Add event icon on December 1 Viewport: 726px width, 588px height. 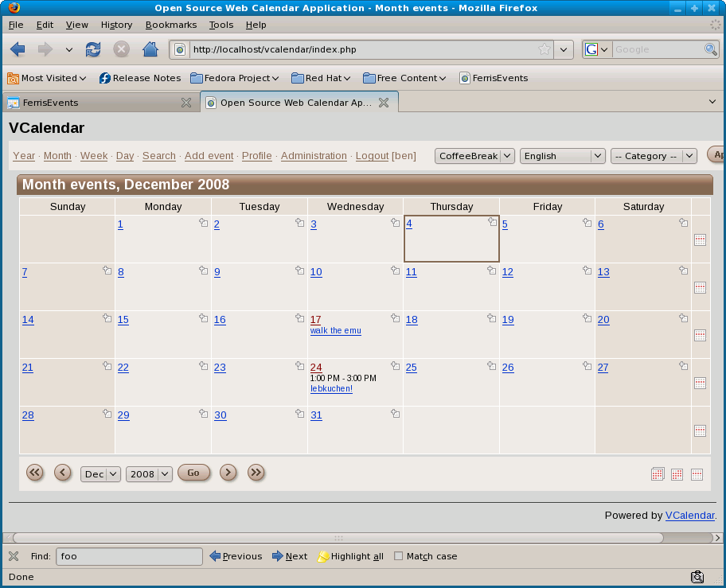[x=203, y=223]
